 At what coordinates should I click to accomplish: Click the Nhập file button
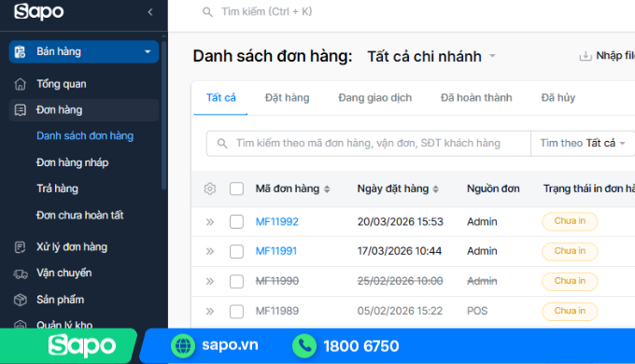pyautogui.click(x=607, y=56)
